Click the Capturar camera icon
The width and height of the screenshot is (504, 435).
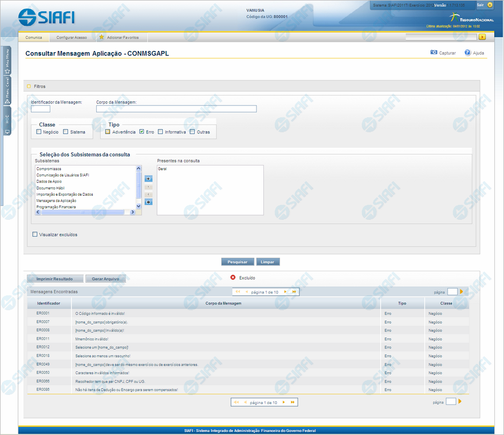(434, 53)
